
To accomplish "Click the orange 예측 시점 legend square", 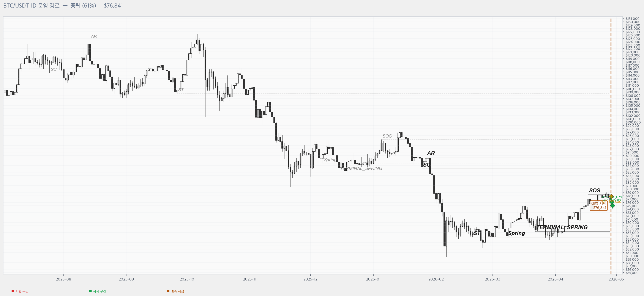I will 168,291.
